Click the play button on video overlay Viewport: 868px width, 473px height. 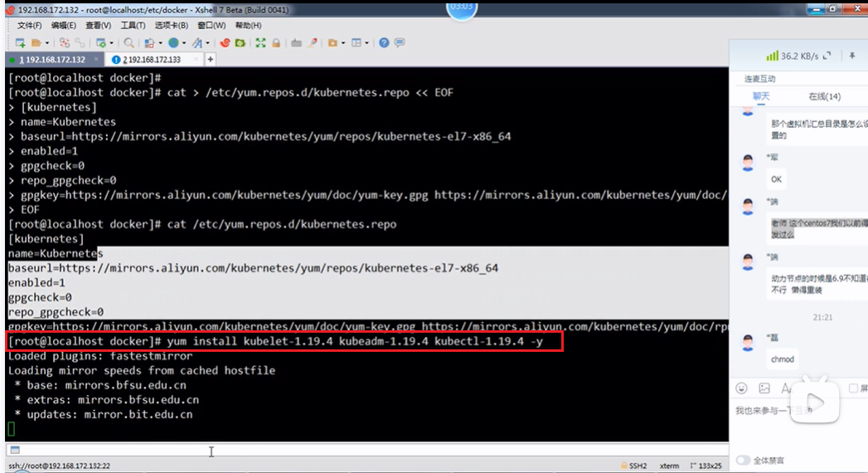(x=814, y=402)
